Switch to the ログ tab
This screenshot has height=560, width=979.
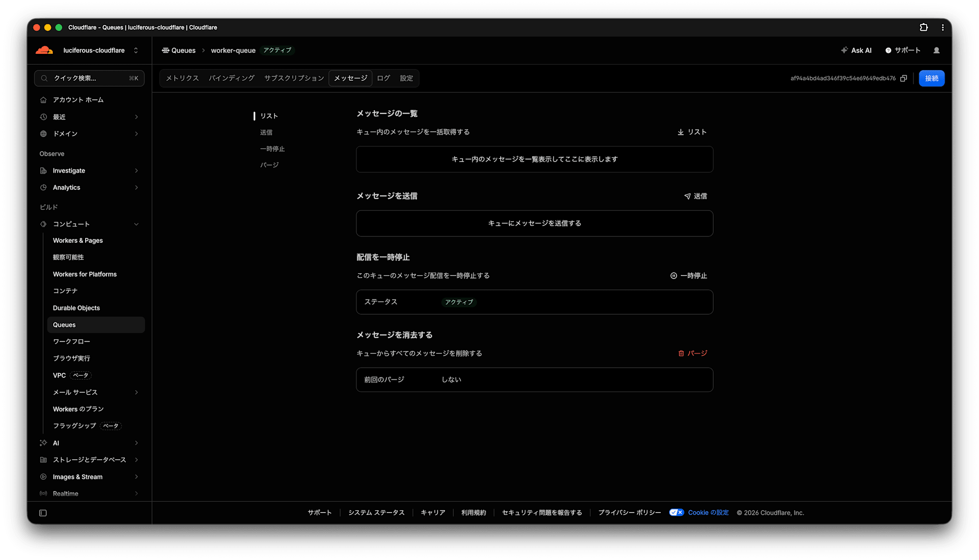[384, 78]
